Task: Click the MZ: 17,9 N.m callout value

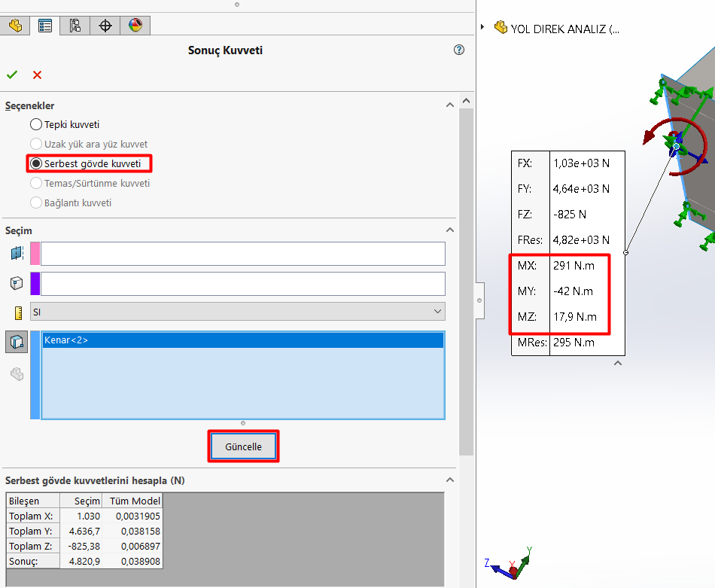Action: point(574,316)
